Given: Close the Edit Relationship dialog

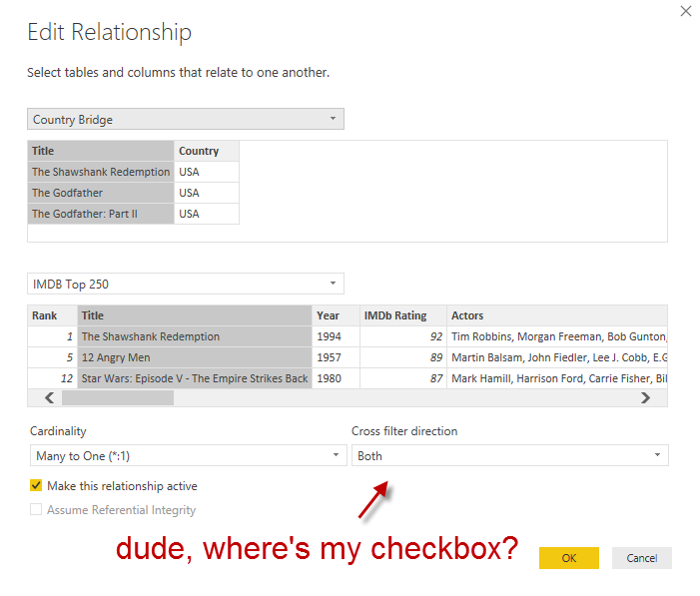Looking at the screenshot, I should [x=685, y=11].
